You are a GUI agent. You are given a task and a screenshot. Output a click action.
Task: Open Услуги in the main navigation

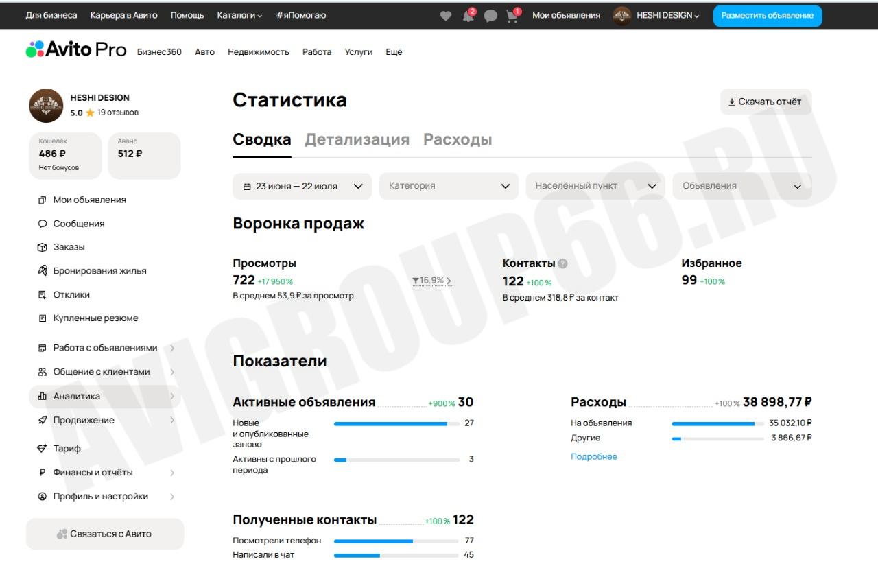[x=359, y=52]
